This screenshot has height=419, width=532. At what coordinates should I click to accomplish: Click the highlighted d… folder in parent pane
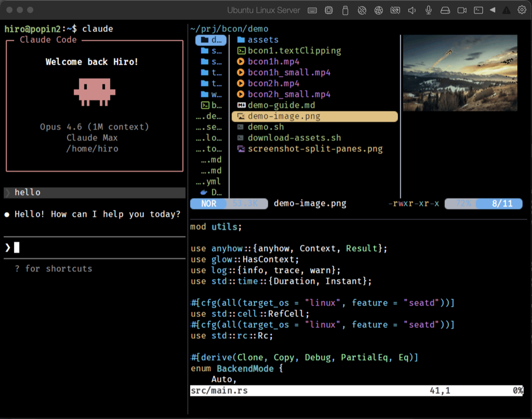click(211, 40)
